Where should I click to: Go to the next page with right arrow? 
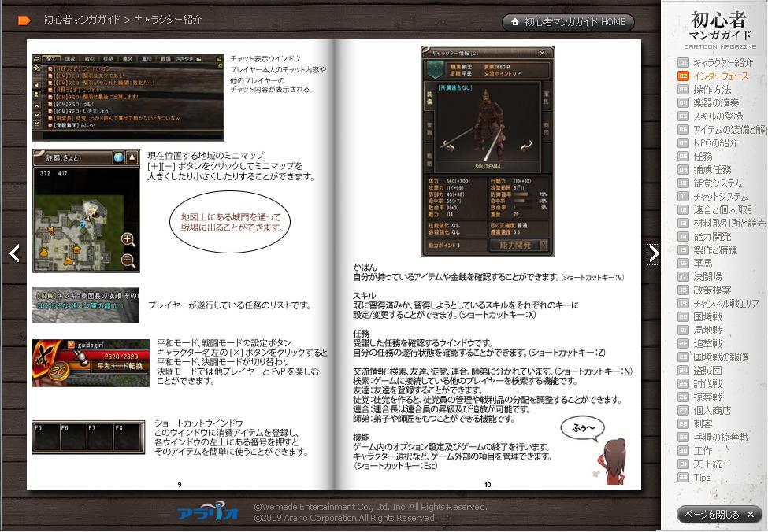point(653,253)
